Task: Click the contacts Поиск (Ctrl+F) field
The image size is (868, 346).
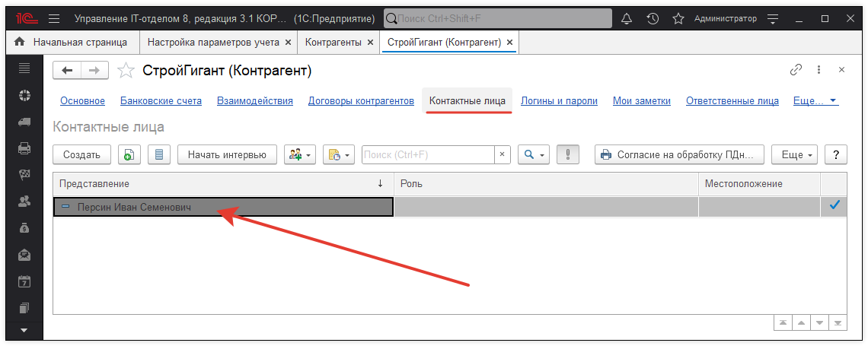Action: coord(428,154)
